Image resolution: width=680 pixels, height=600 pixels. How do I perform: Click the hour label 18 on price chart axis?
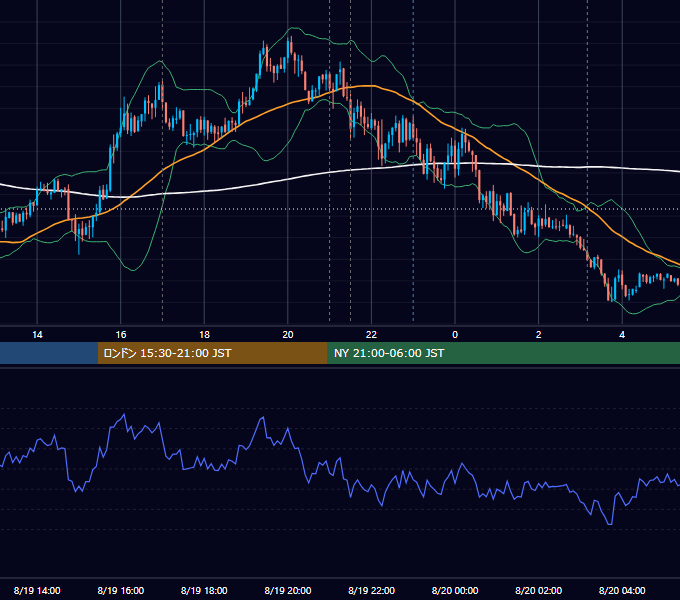point(204,335)
